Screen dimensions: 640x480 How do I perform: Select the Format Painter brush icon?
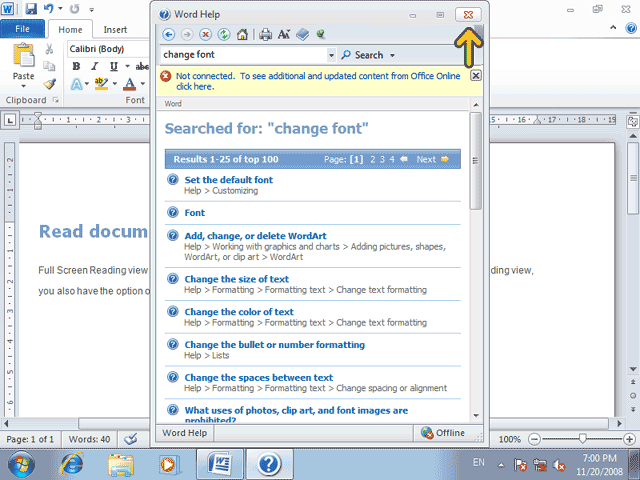49,84
